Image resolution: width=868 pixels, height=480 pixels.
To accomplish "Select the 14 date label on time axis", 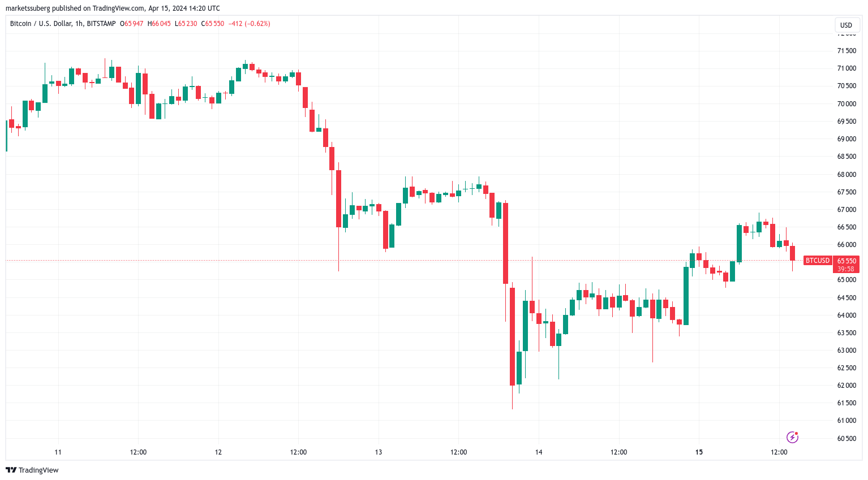I will click(539, 452).
